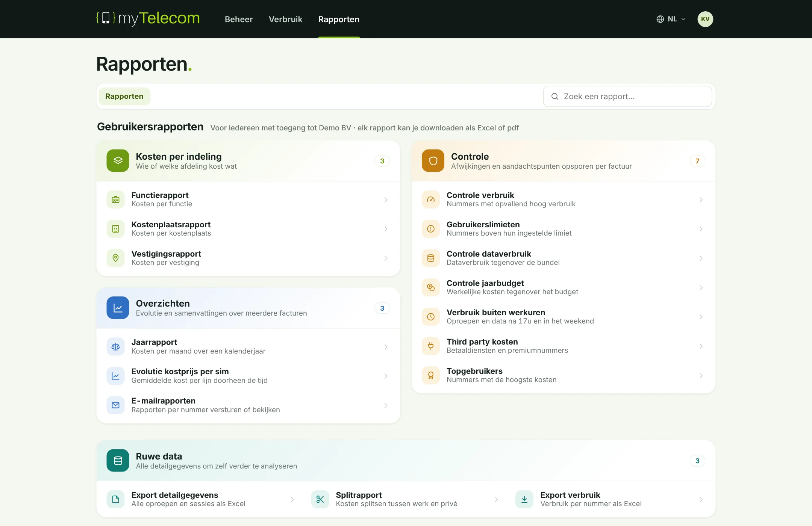Click the myTelecom logo
Viewport: 812px width, 526px height.
(148, 18)
